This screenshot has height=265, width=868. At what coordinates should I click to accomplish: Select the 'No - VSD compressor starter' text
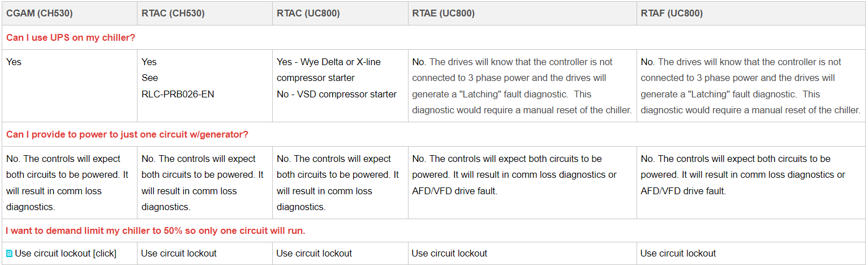click(337, 94)
